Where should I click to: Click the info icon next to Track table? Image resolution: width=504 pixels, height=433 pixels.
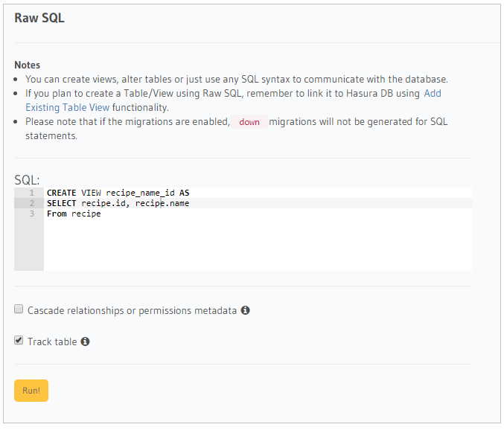(x=85, y=341)
